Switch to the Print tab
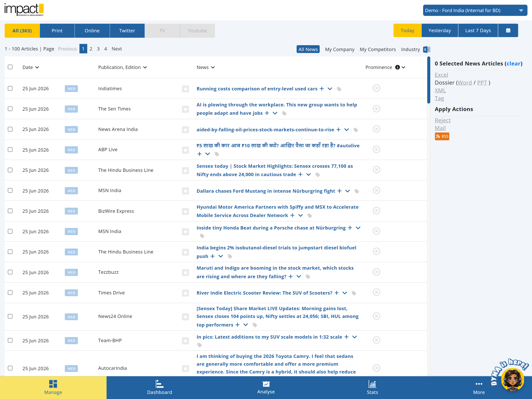The image size is (532, 399). point(57,31)
